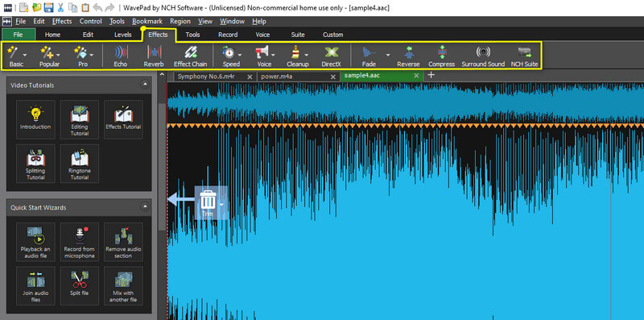Close the sample4.aac file tab

[x=416, y=76]
